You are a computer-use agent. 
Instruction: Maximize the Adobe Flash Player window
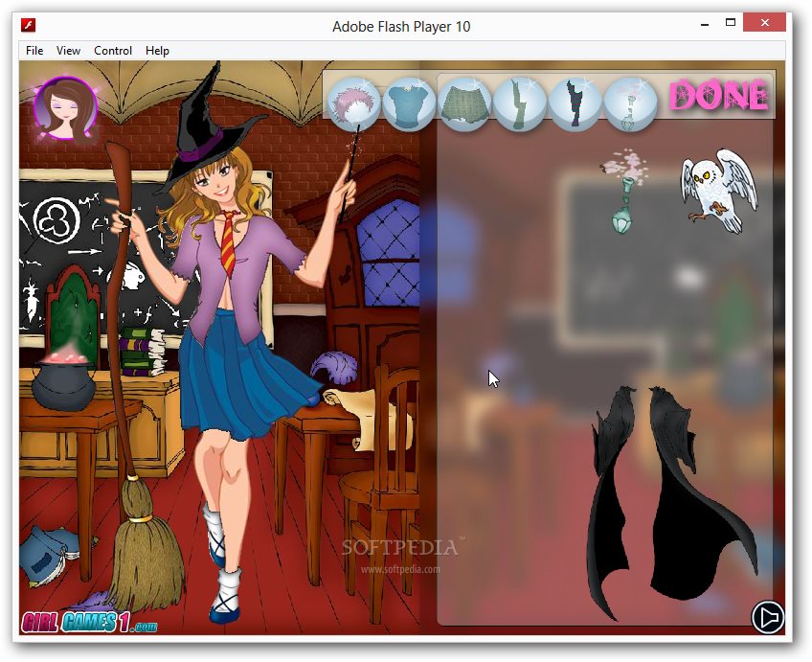[731, 23]
